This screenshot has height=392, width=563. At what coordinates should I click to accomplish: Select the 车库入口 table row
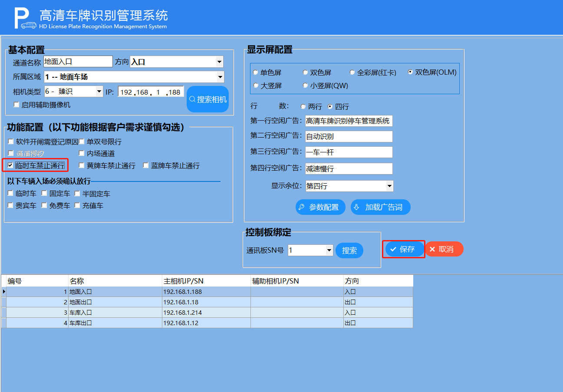[207, 313]
